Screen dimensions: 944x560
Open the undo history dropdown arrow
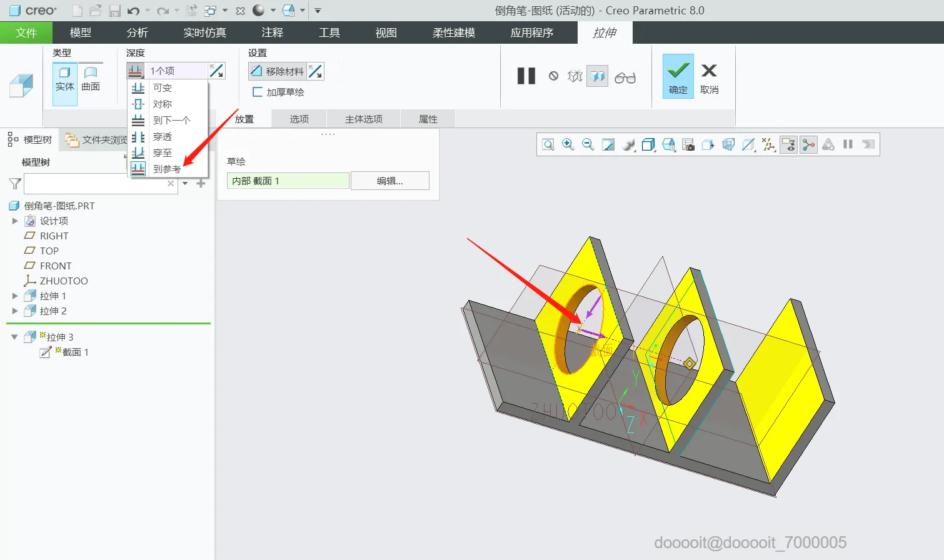(148, 11)
